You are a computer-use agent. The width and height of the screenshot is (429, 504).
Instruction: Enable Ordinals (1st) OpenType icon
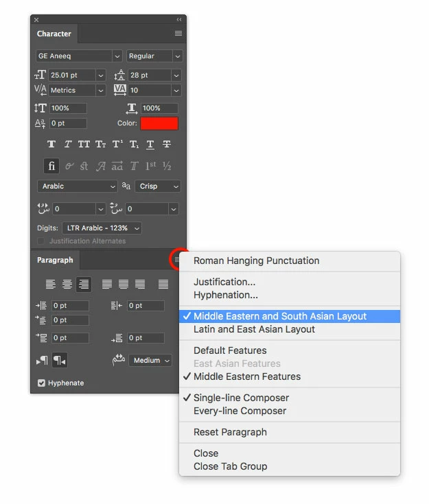[x=150, y=166]
